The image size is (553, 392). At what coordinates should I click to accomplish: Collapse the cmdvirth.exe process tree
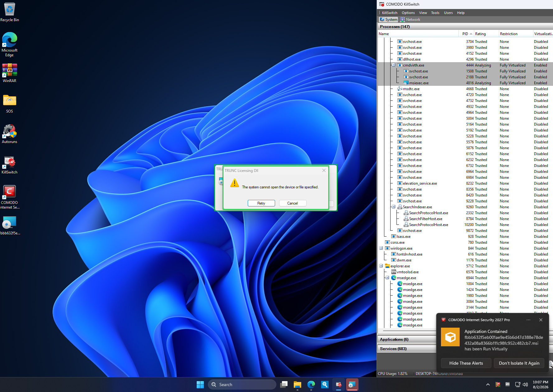click(x=393, y=65)
